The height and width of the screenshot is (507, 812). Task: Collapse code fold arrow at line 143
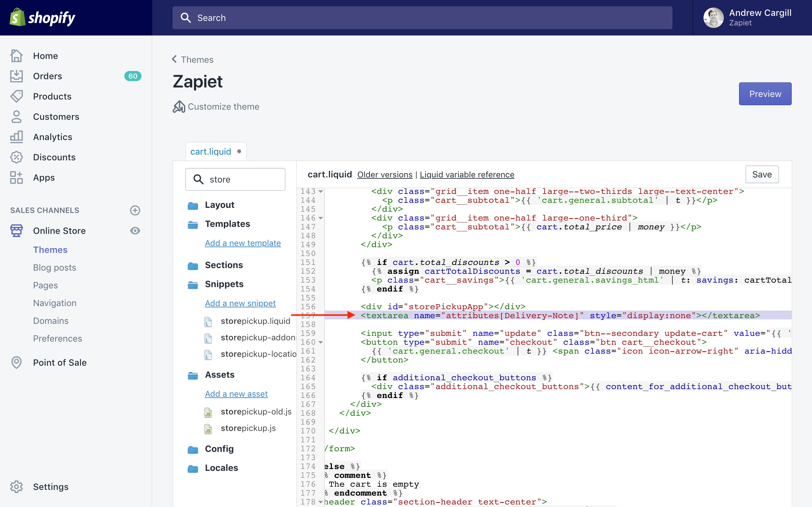321,191
